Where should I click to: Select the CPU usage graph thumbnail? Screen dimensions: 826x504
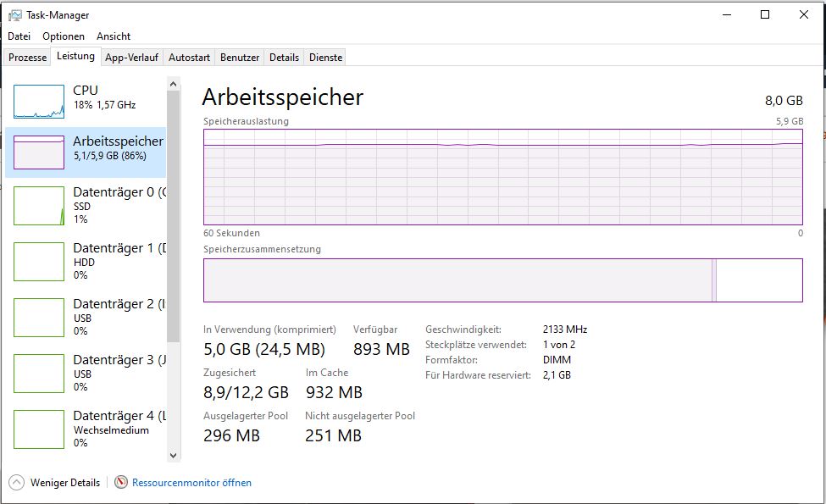(x=39, y=102)
